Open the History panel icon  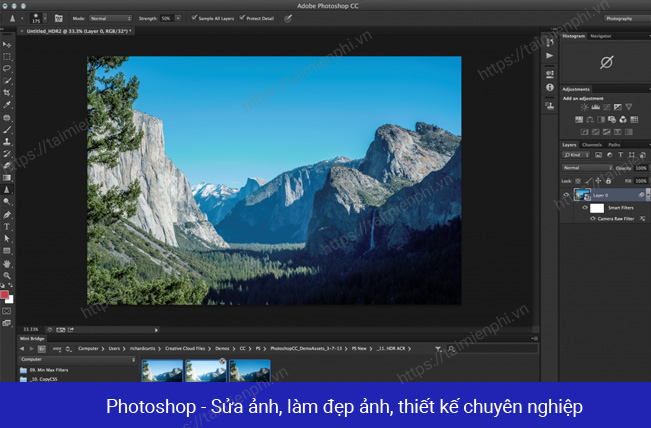coord(550,42)
